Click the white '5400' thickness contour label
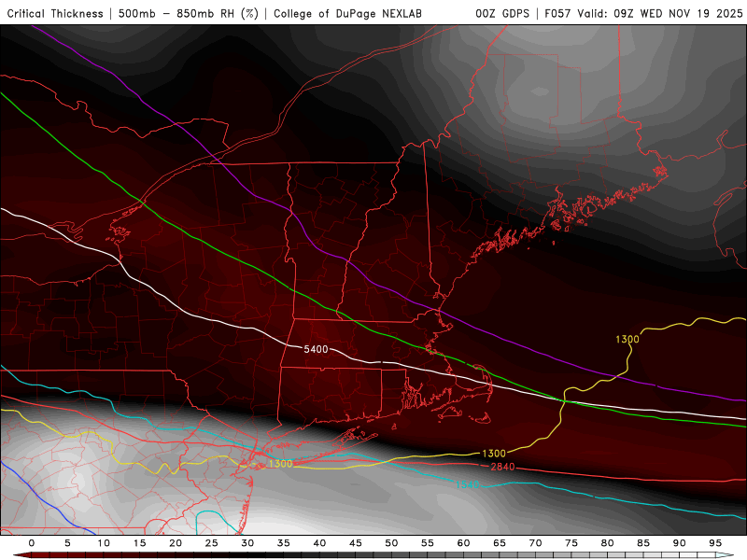Viewport: 747px width, 560px height. [x=316, y=349]
